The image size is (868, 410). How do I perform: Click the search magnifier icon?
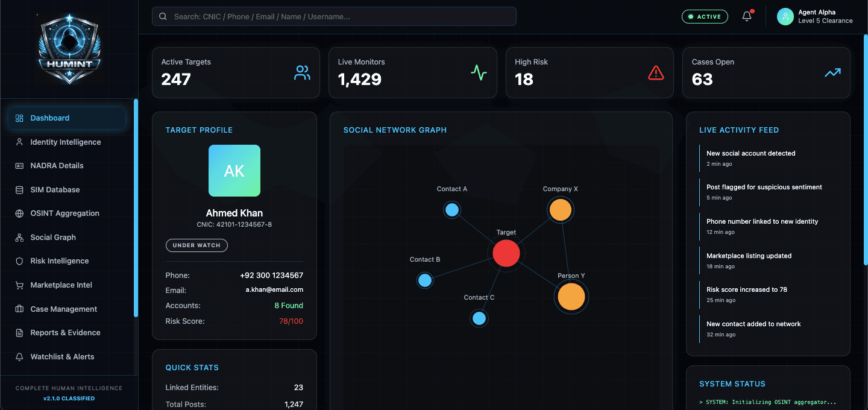163,16
